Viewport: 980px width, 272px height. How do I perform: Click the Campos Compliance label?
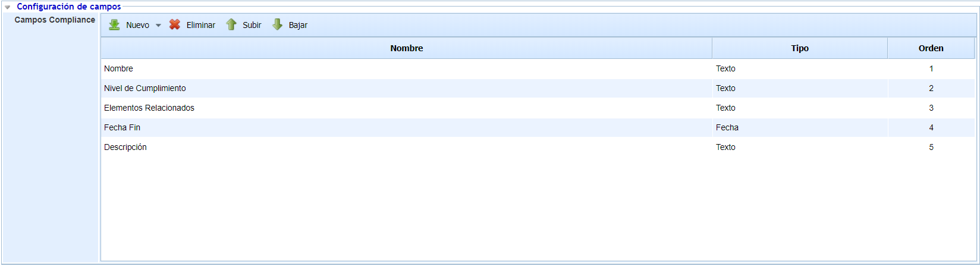[x=55, y=20]
